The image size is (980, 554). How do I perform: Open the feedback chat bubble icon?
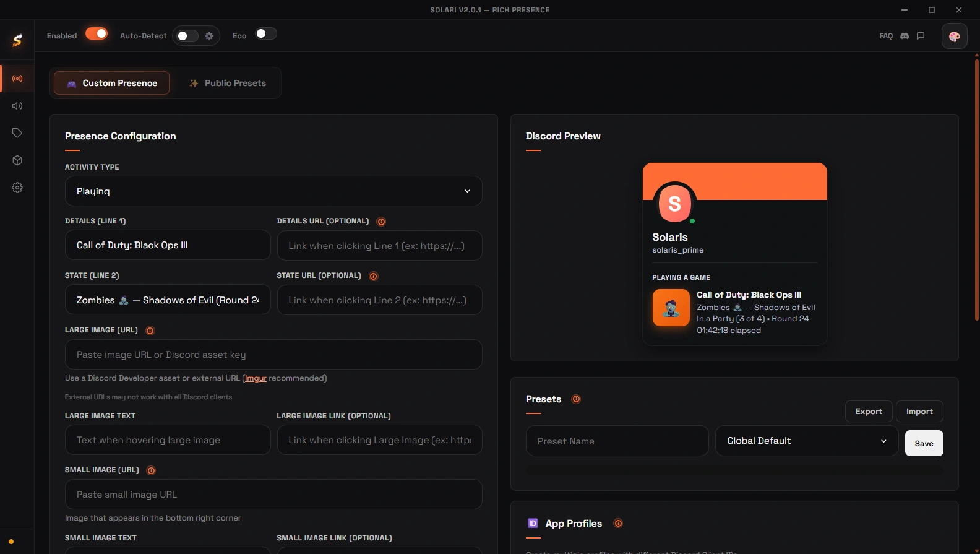(x=921, y=36)
